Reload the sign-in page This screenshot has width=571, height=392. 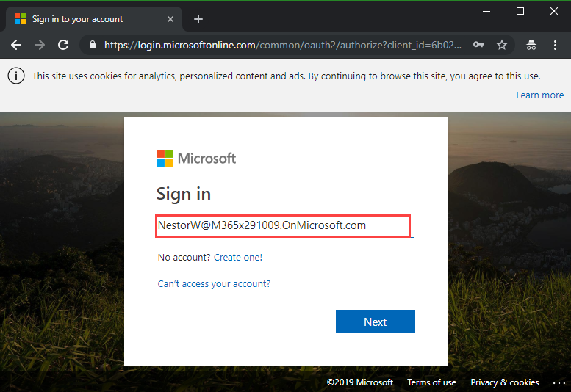(x=63, y=45)
